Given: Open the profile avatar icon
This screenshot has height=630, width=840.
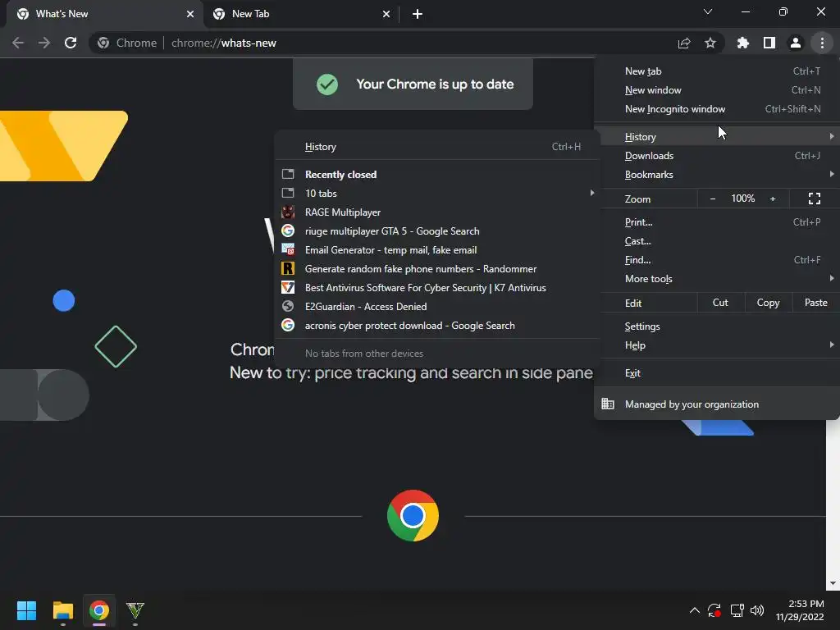Looking at the screenshot, I should tap(796, 43).
